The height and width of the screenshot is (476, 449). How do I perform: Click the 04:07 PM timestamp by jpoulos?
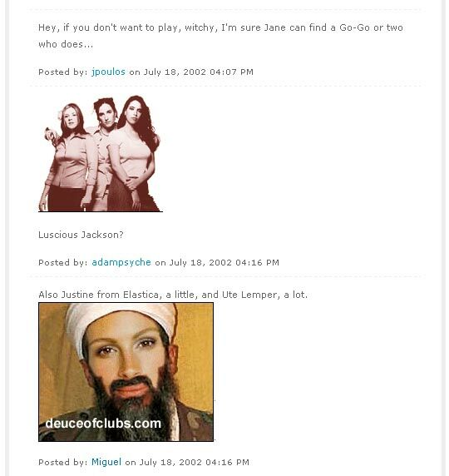click(x=231, y=72)
